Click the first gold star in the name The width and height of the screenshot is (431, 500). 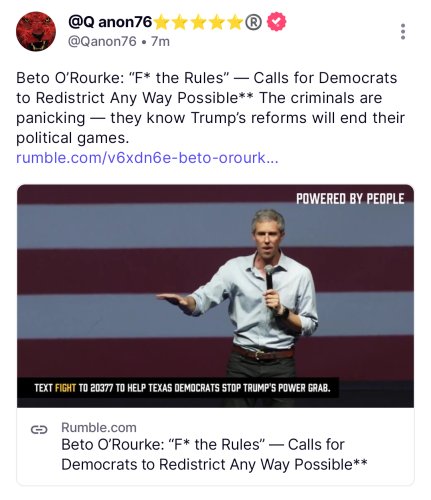point(162,22)
